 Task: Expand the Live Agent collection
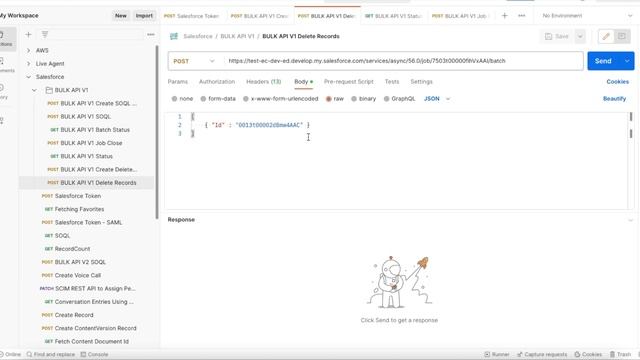(29, 64)
